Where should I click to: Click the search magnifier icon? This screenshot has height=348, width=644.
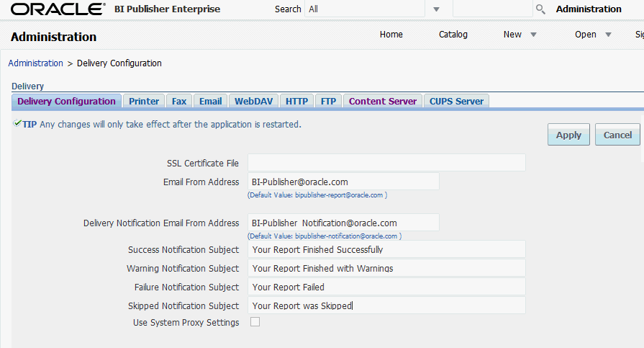coord(540,9)
